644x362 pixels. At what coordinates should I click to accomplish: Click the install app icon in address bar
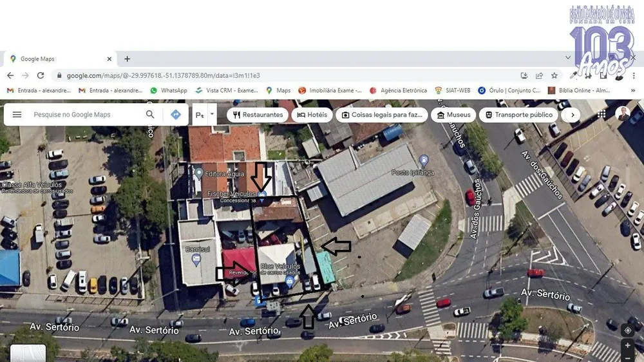tap(524, 75)
